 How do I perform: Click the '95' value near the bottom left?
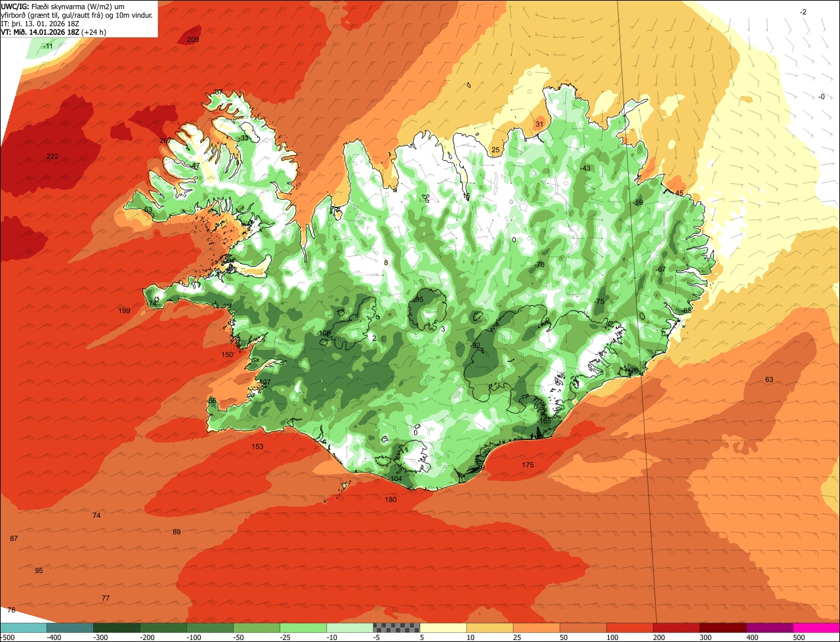click(x=39, y=570)
